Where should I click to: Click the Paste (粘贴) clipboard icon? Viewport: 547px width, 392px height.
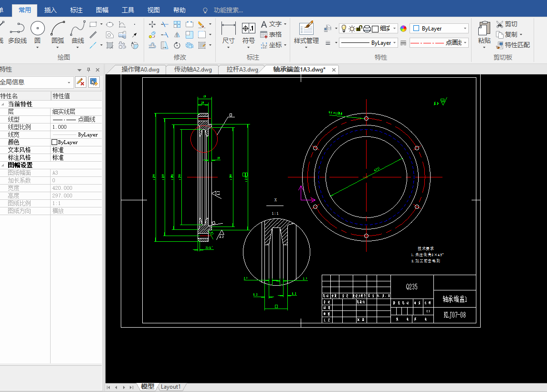coord(484,29)
